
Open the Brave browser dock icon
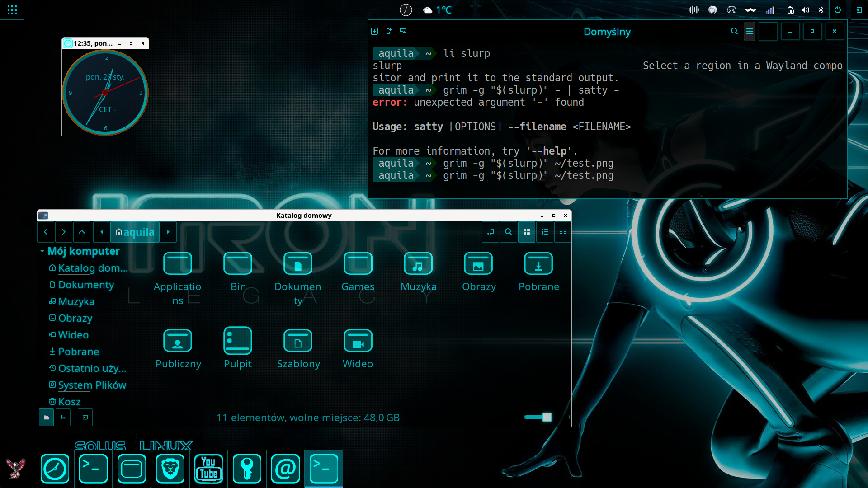click(x=170, y=469)
